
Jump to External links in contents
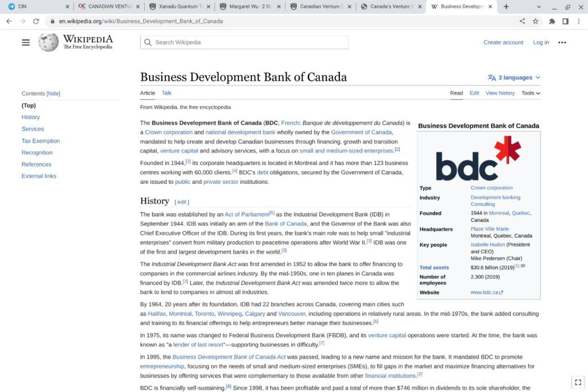point(38,176)
